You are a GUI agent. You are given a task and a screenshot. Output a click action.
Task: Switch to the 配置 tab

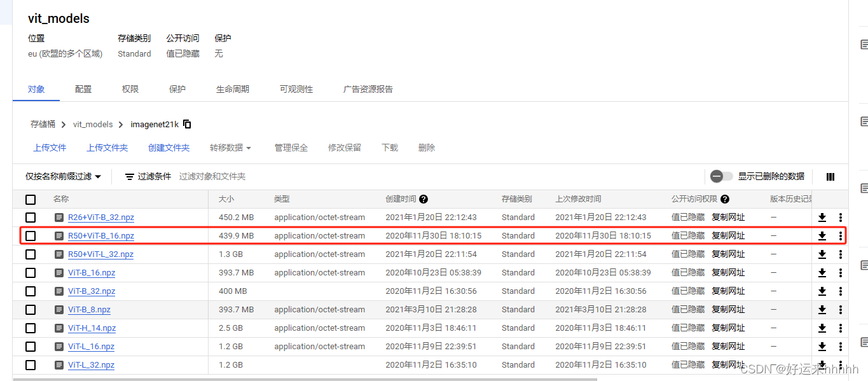[x=83, y=89]
